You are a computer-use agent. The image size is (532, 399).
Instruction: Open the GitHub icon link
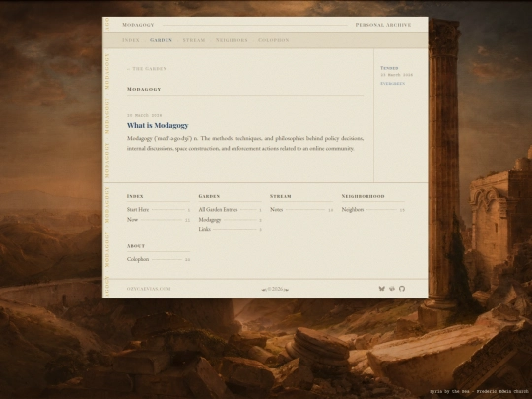pos(402,289)
